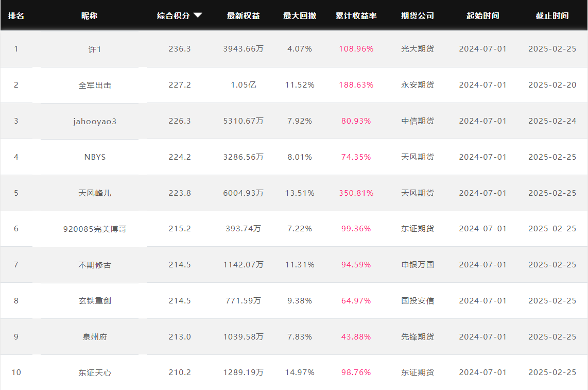Select equity value 771.59万
The image size is (588, 390).
(244, 301)
